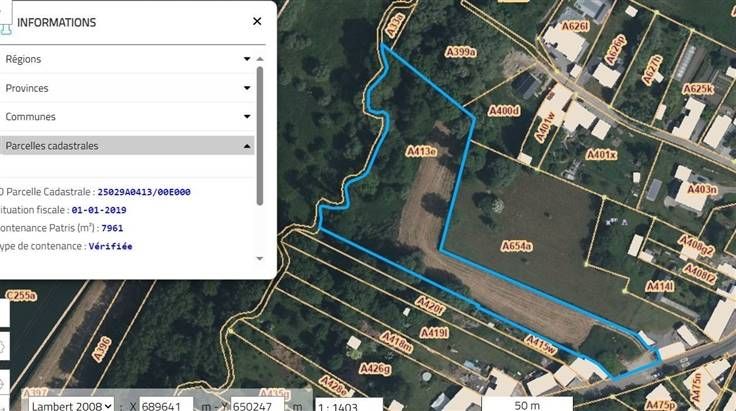Image resolution: width=736 pixels, height=411 pixels.
Task: Click the panel scrollbar up arrow
Action: [260, 59]
